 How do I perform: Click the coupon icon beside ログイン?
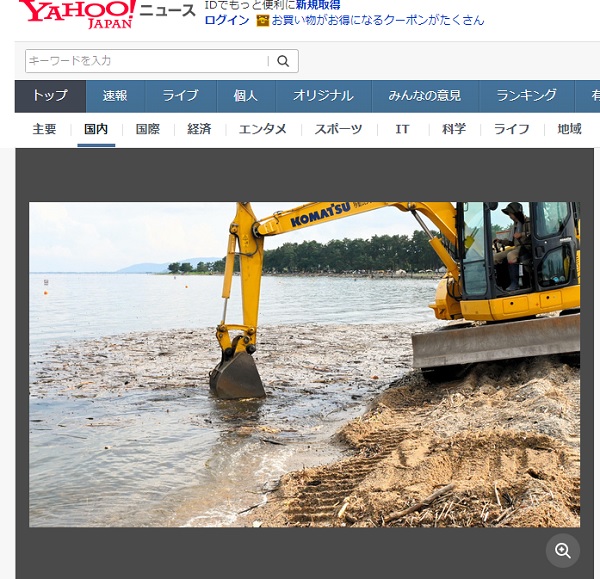(263, 20)
